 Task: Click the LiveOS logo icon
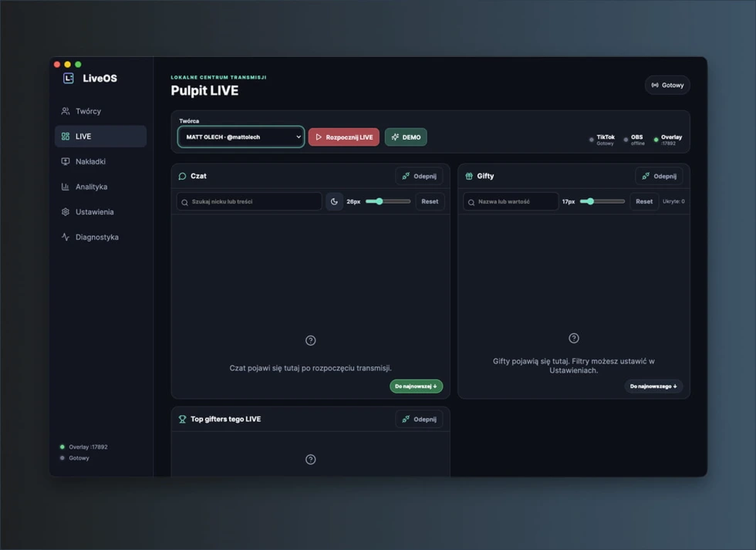coord(69,78)
